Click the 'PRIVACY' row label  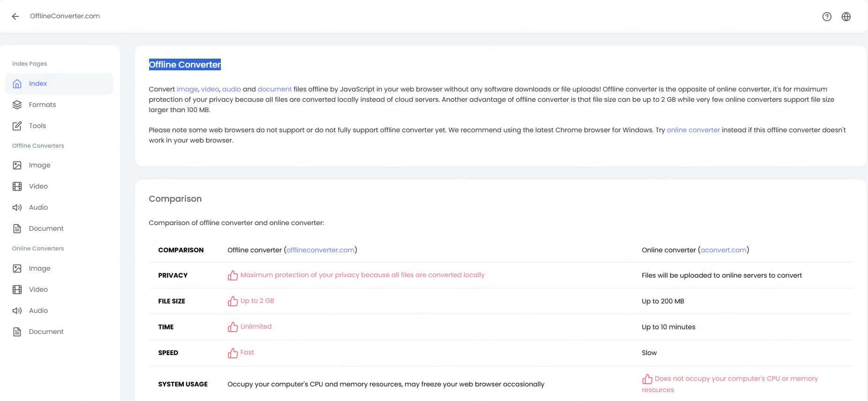click(x=173, y=275)
